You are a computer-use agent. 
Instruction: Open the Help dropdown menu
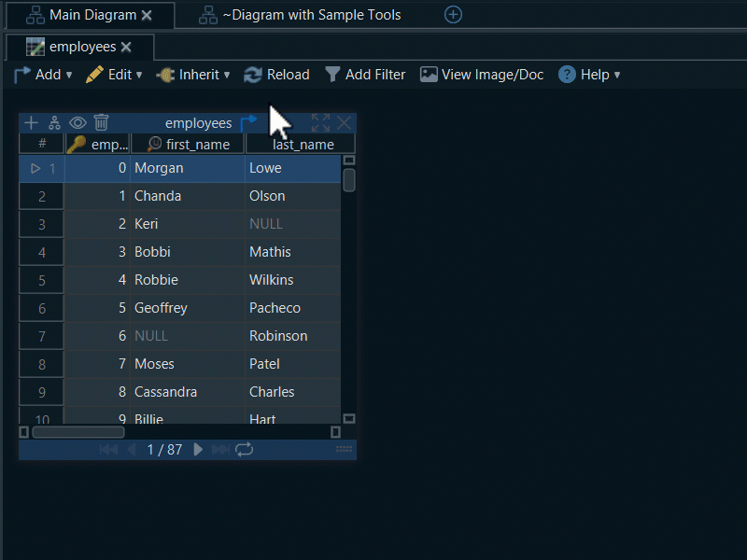coord(589,75)
